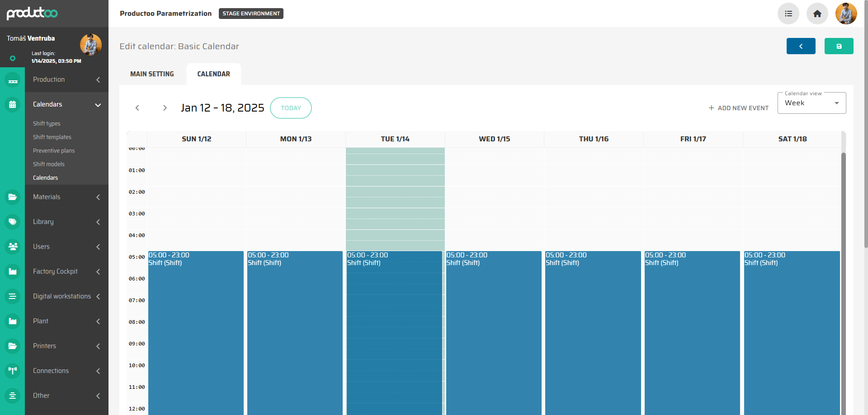Go to previous week with left arrow

coord(137,108)
